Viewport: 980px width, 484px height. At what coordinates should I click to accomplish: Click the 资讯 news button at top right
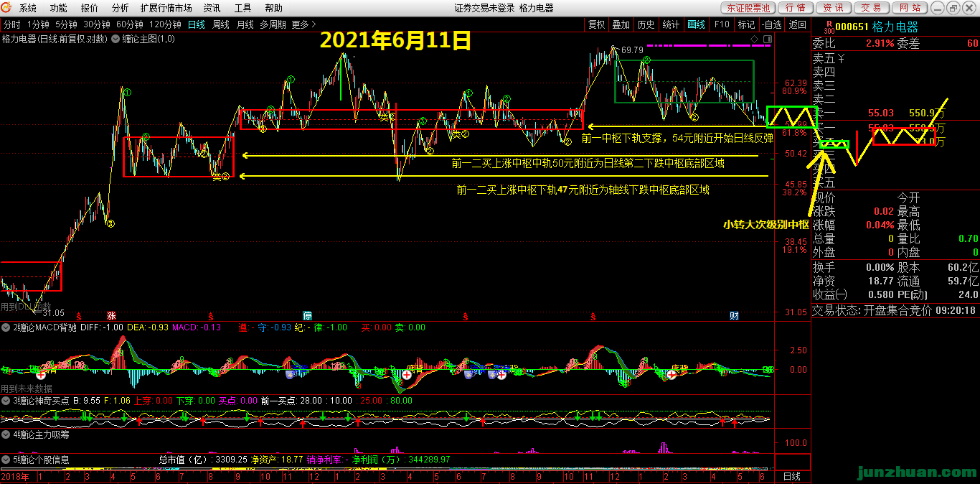pos(833,8)
